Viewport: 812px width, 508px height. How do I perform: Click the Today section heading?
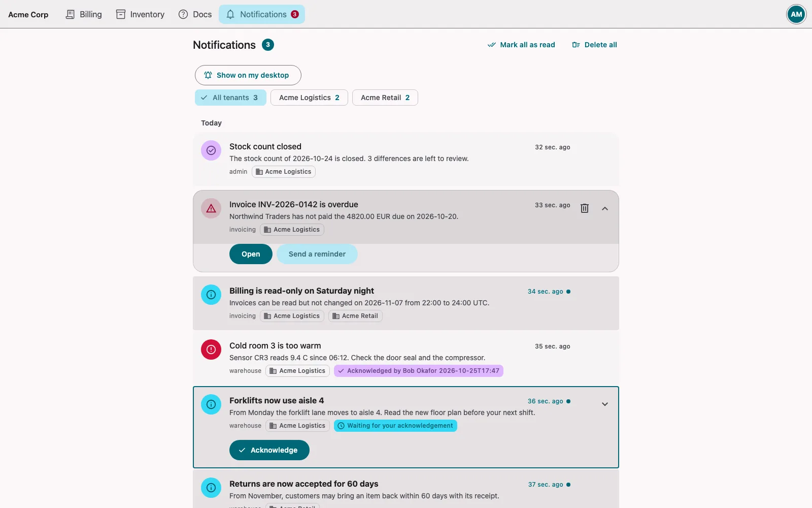pyautogui.click(x=211, y=123)
